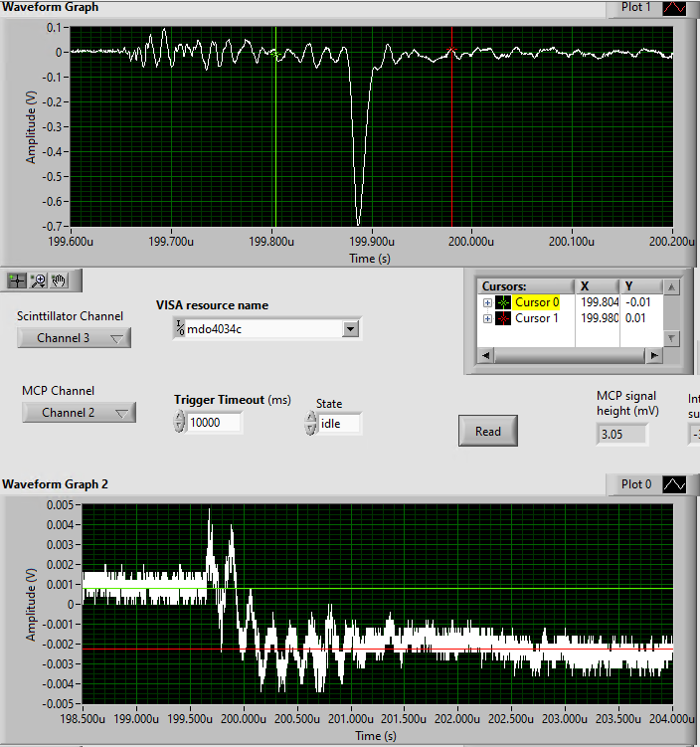Click the -0.7 y-axis minimum on Waveform Graph
Viewport: 700px width, 747px height.
(x=53, y=226)
